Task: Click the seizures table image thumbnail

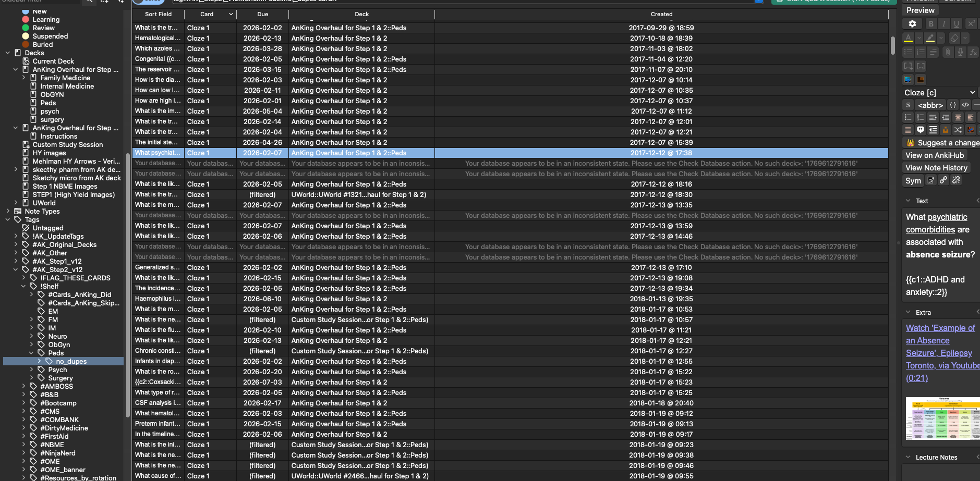Action: [x=943, y=418]
